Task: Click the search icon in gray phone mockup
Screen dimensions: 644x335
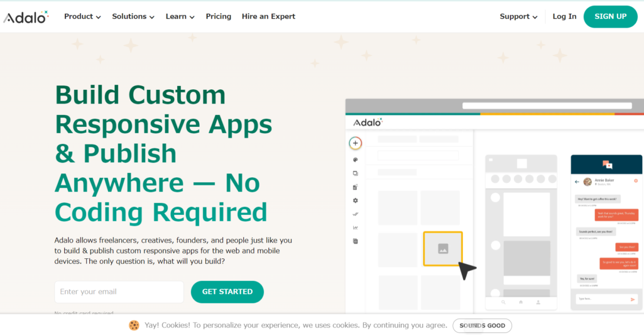Action: (503, 302)
